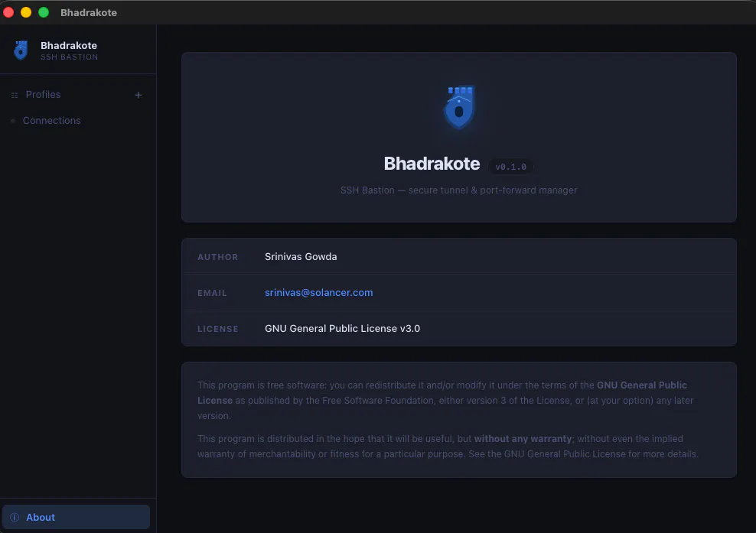Viewport: 756px width, 533px height.
Task: Maximize the window with green button
Action: click(44, 12)
